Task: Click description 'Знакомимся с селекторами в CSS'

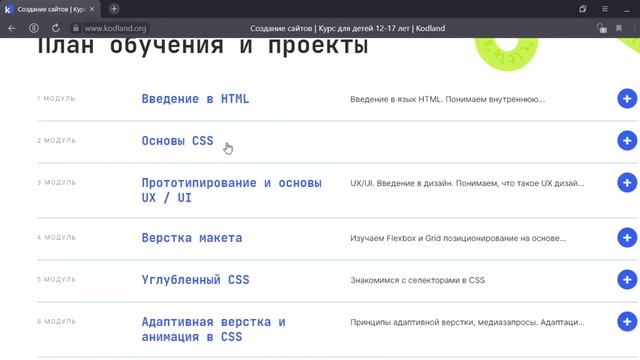Action: click(418, 280)
